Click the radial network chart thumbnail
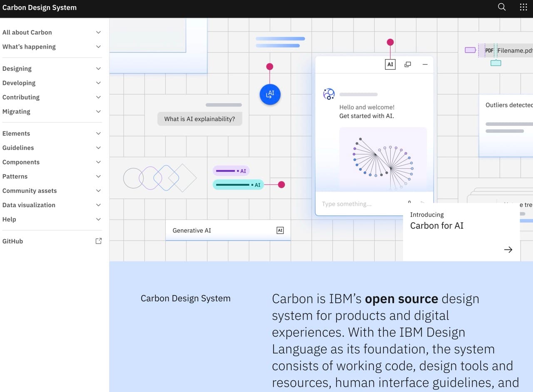This screenshot has height=392, width=533. coord(383,160)
